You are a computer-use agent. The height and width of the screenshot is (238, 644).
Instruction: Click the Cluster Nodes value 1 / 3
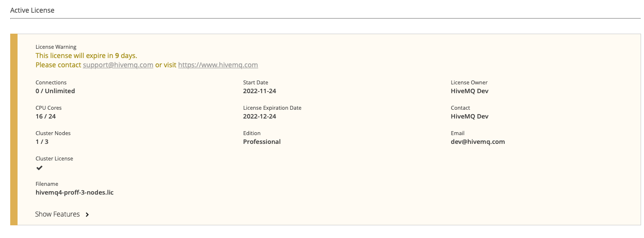tap(42, 142)
